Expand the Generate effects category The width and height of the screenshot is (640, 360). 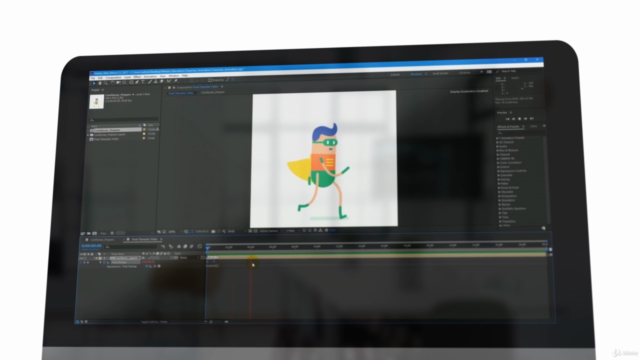[499, 175]
